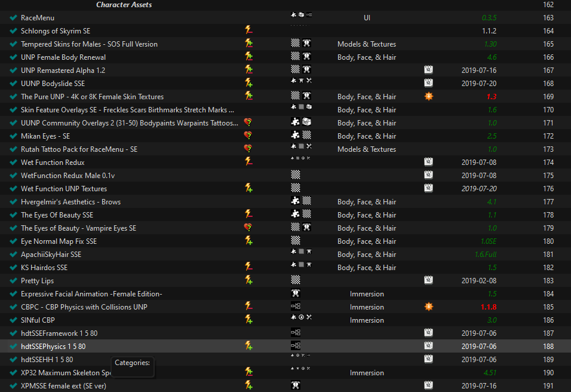Click the skeleton content icon on Expressive Facial Animation row

(296, 293)
